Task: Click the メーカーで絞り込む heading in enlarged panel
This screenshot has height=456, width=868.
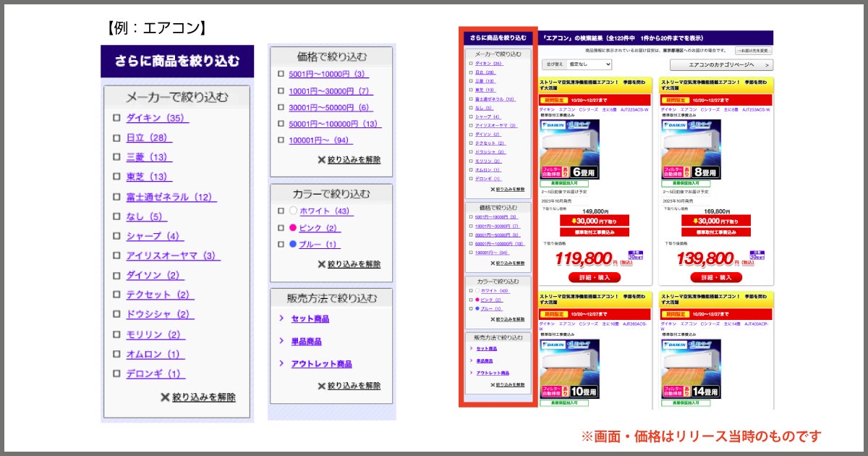Action: (177, 97)
